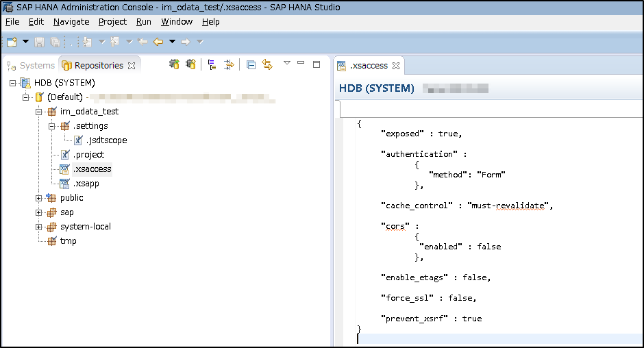This screenshot has height=348, width=644.
Task: Select the (Default) workspace item
Action: click(65, 97)
